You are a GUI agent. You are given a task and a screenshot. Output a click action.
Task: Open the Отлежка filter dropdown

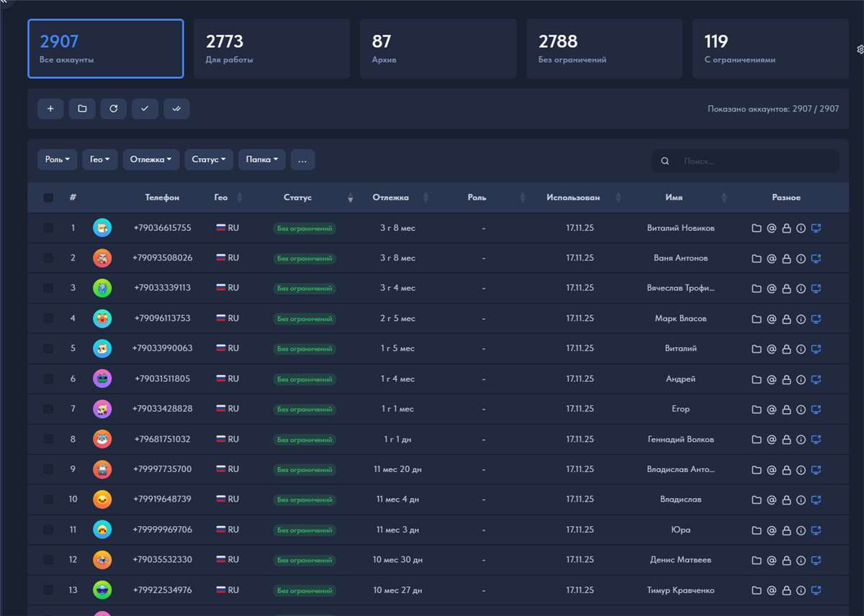point(150,160)
